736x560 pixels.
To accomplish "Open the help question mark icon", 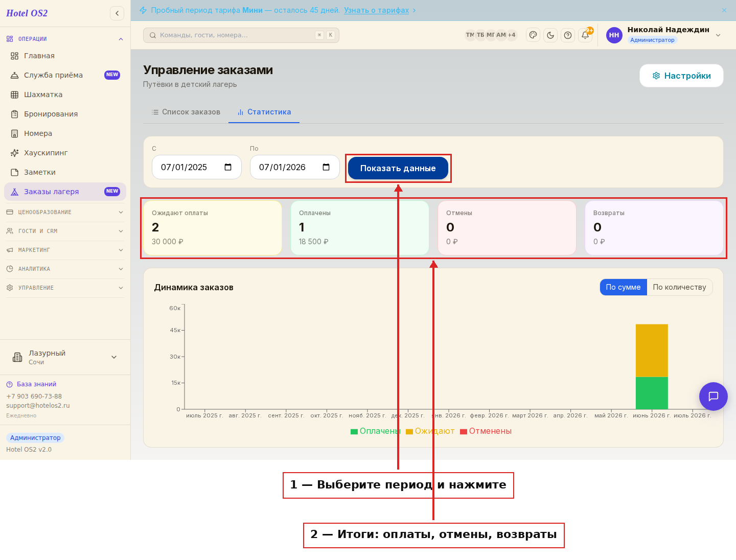I will [x=568, y=35].
